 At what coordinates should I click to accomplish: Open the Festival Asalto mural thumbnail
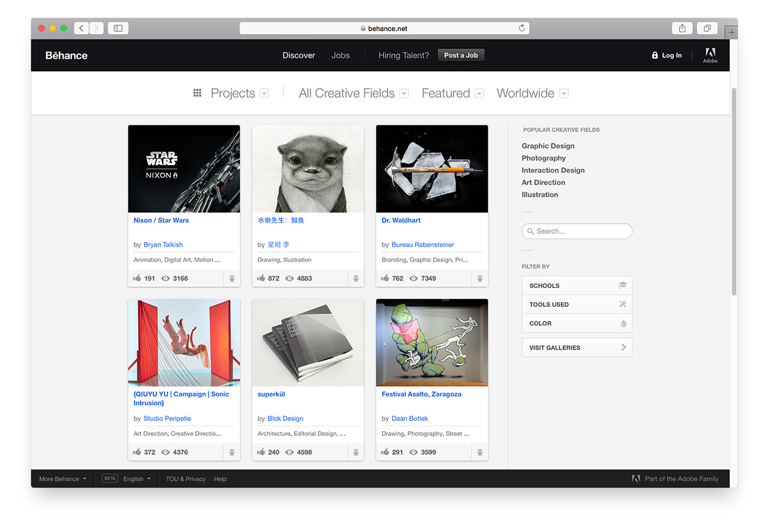(432, 342)
